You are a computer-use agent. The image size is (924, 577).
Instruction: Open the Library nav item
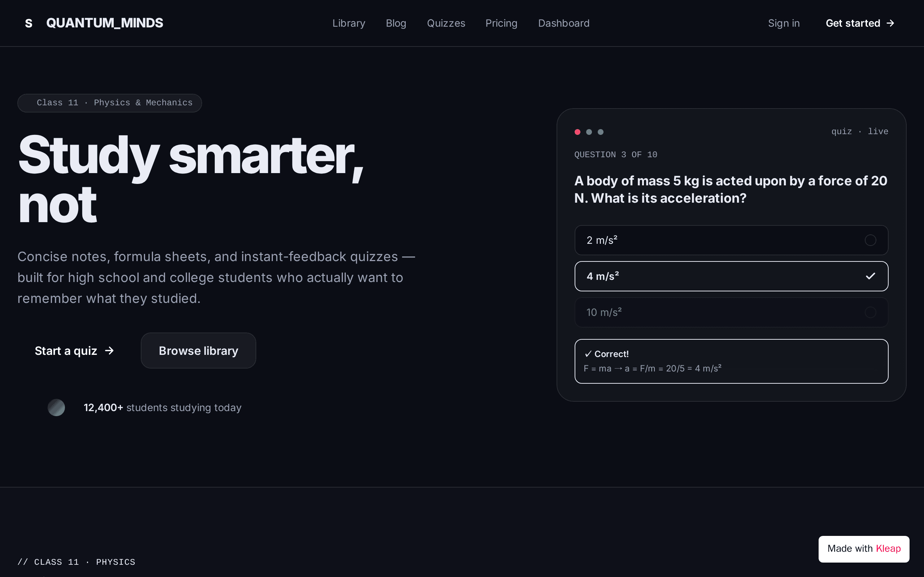(x=349, y=23)
